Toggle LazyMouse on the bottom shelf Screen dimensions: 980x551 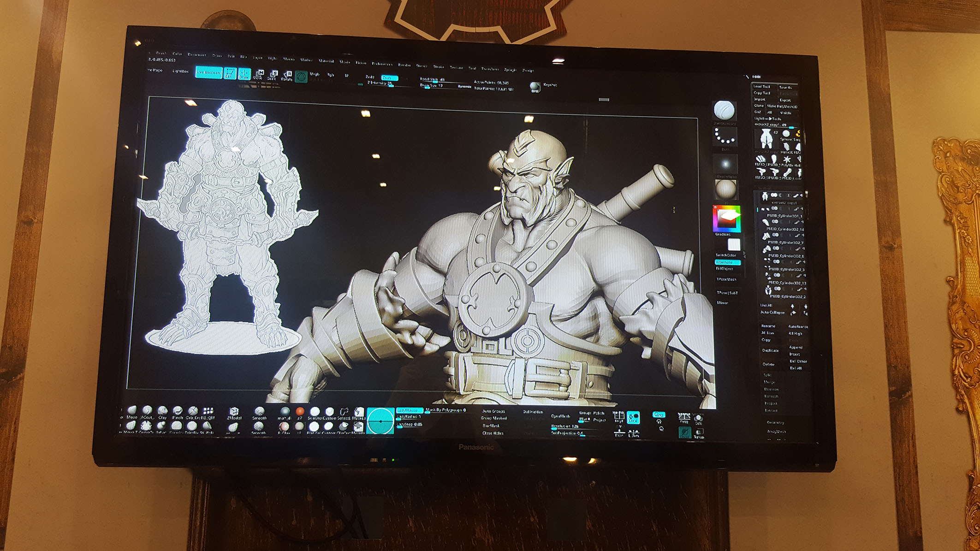click(x=409, y=410)
